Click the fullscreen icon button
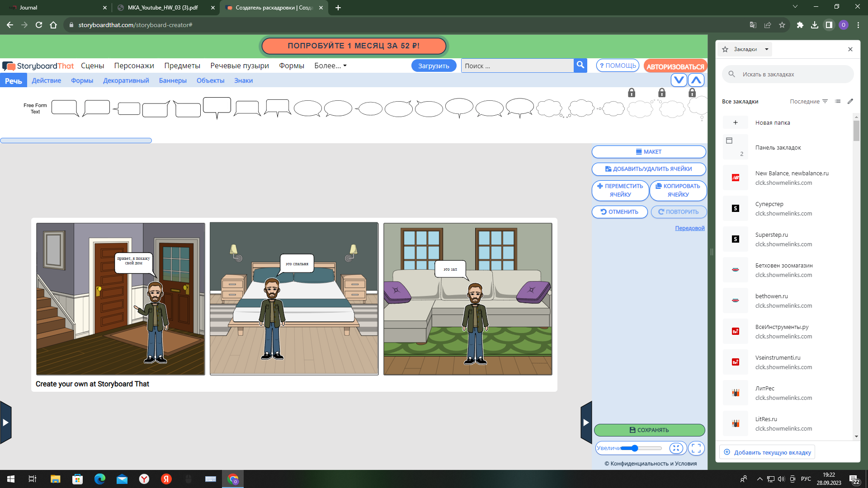 [x=696, y=448]
